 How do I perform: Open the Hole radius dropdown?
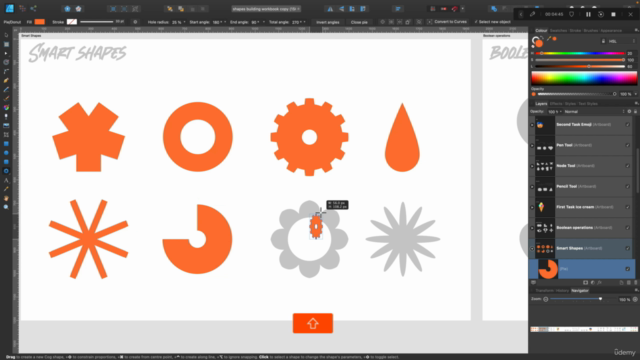coord(184,22)
